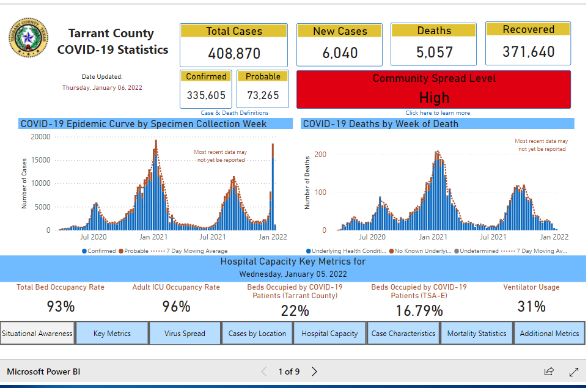Click the Epidemic Curve chart title
Image resolution: width=588 pixels, height=388 pixels.
tap(144, 124)
